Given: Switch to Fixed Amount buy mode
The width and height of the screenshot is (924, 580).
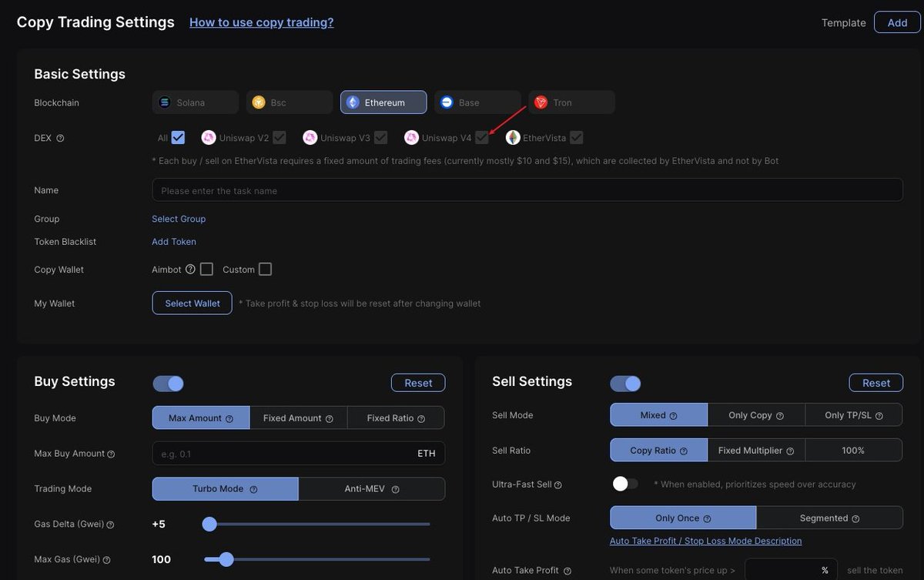Looking at the screenshot, I should click(x=298, y=417).
